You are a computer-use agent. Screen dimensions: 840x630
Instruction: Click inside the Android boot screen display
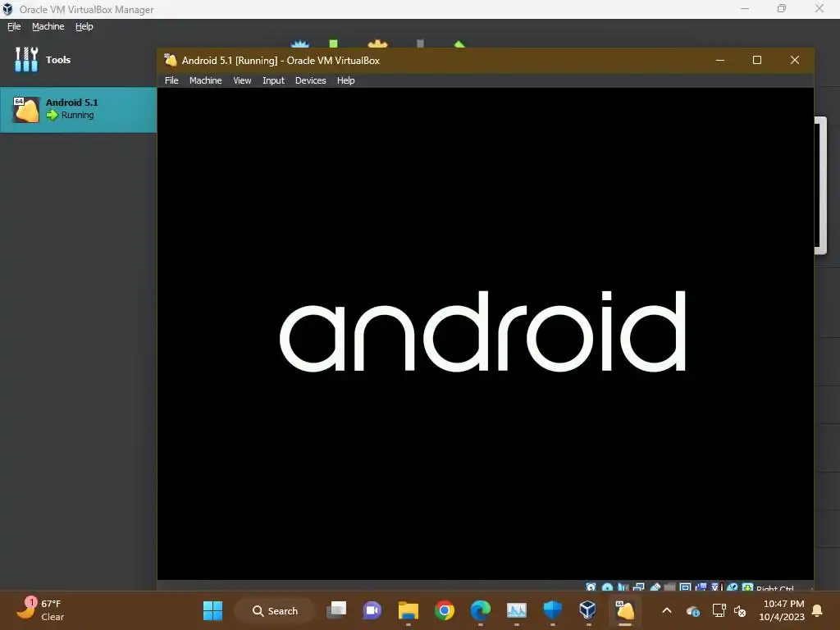click(486, 333)
